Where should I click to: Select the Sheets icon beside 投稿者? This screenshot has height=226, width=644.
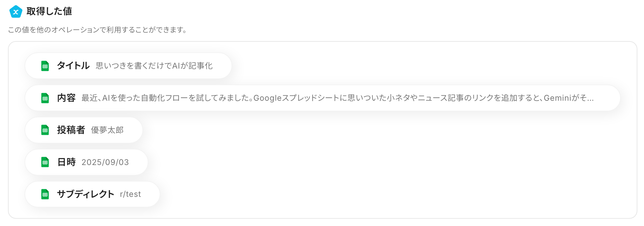[x=45, y=130]
